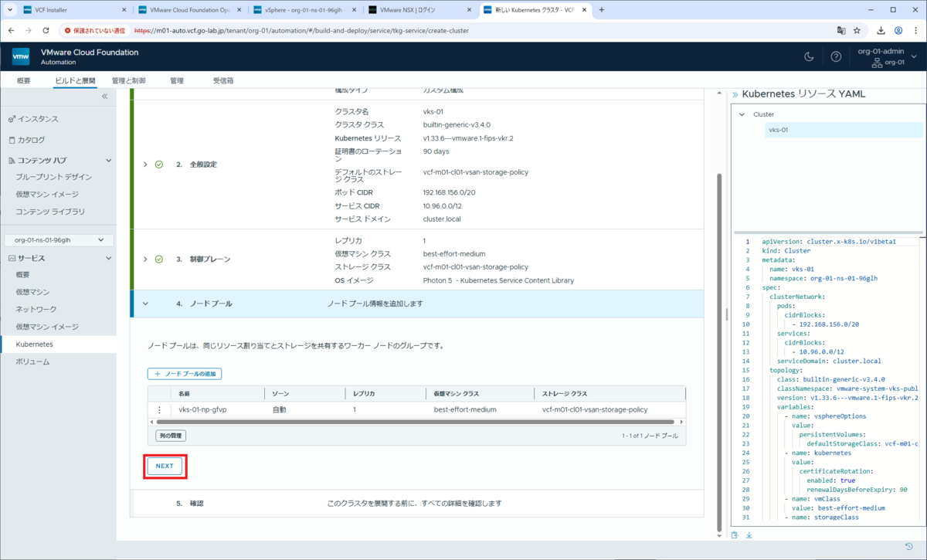Screen dimensions: 927x560
Task: Click step 5 確認 heading
Action: (x=196, y=503)
